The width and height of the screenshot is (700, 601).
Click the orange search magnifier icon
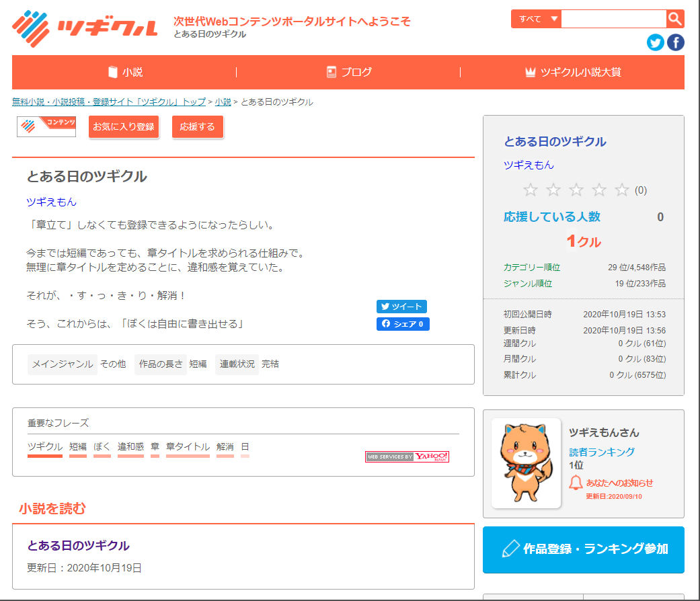point(675,19)
